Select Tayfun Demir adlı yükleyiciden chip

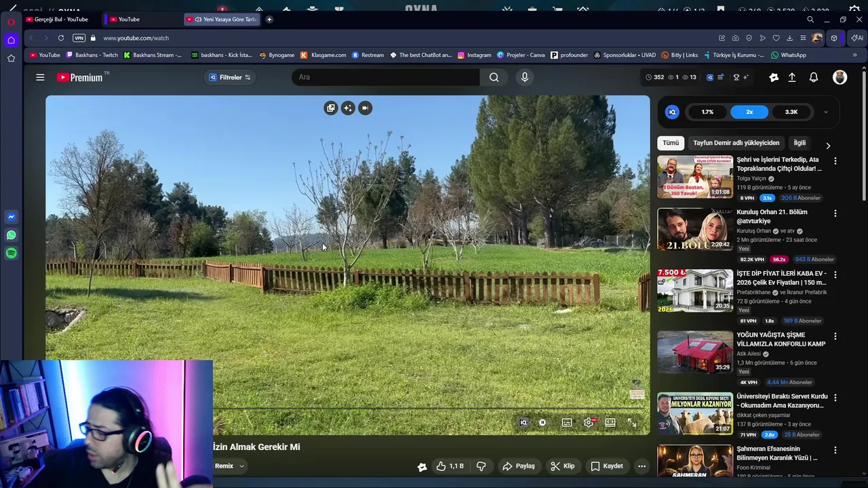pyautogui.click(x=736, y=143)
